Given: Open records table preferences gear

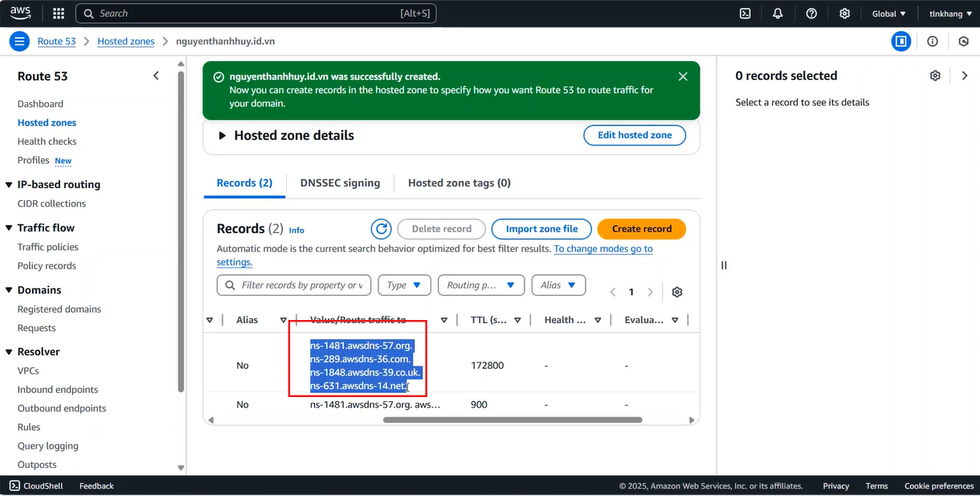Looking at the screenshot, I should [677, 292].
